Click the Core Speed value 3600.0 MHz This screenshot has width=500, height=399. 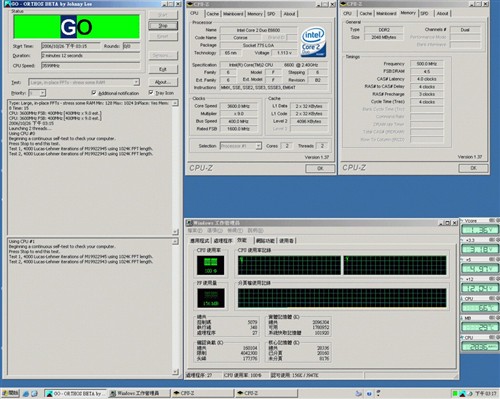click(239, 106)
